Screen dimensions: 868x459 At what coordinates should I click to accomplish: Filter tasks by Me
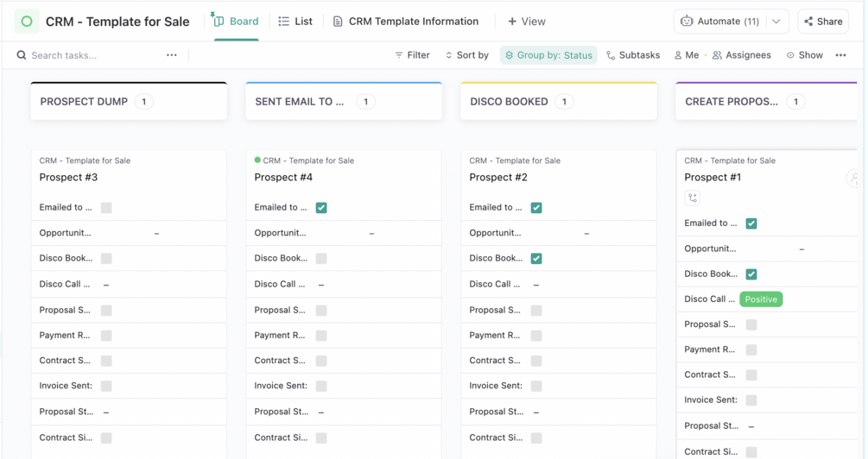[687, 55]
